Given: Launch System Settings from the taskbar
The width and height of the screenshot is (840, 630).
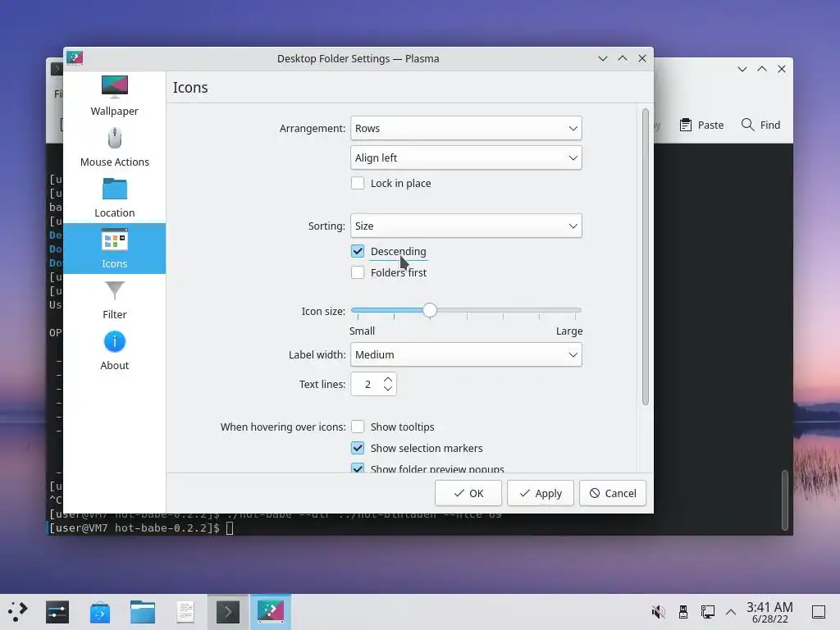Looking at the screenshot, I should click(57, 612).
